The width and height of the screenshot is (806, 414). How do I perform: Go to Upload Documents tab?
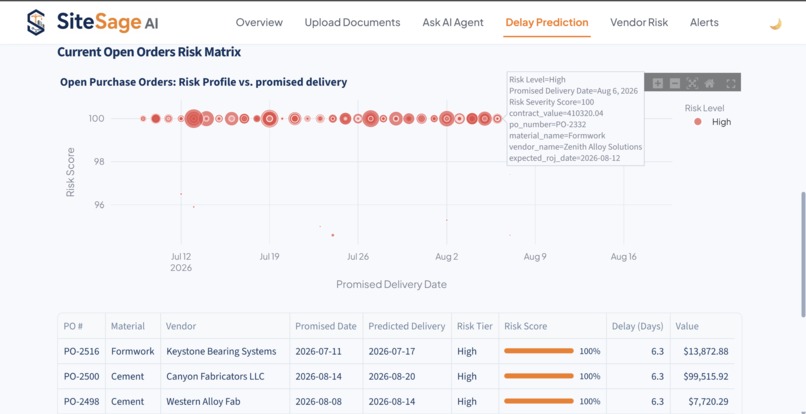pos(352,22)
